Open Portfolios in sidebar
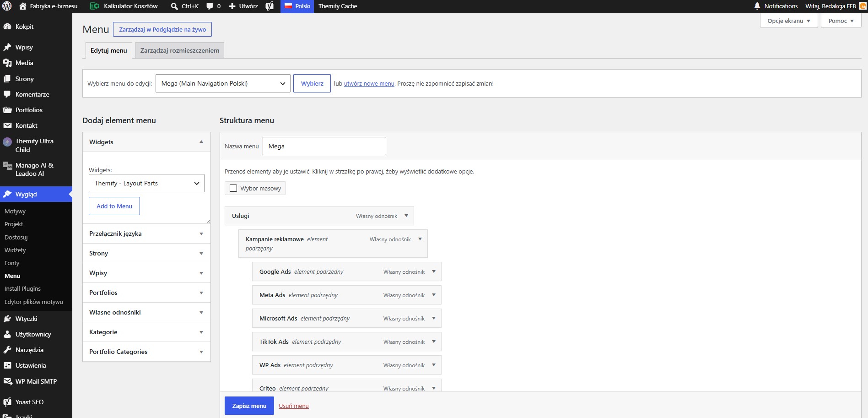Image resolution: width=868 pixels, height=418 pixels. click(x=36, y=110)
